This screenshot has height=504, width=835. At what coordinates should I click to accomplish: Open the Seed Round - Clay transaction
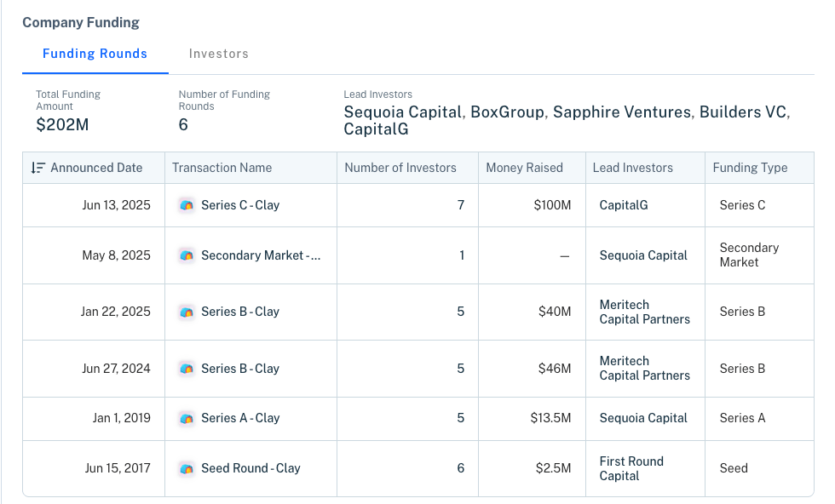click(x=250, y=468)
